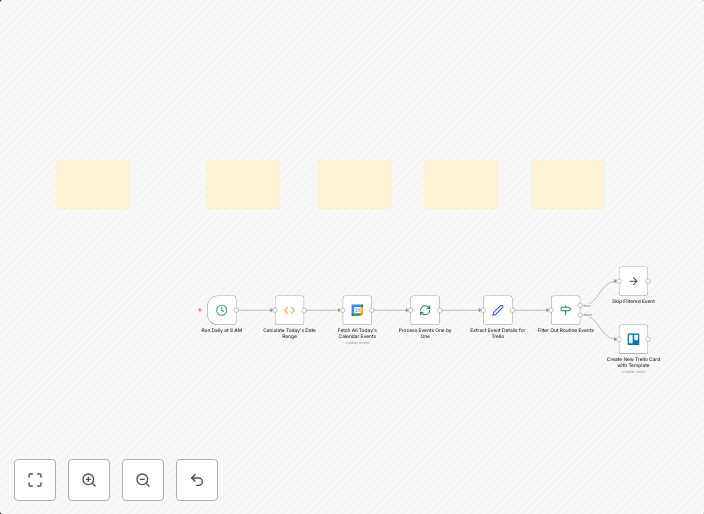Click the input connector of the Google Calendar node
The image size is (704, 514).
click(343, 310)
